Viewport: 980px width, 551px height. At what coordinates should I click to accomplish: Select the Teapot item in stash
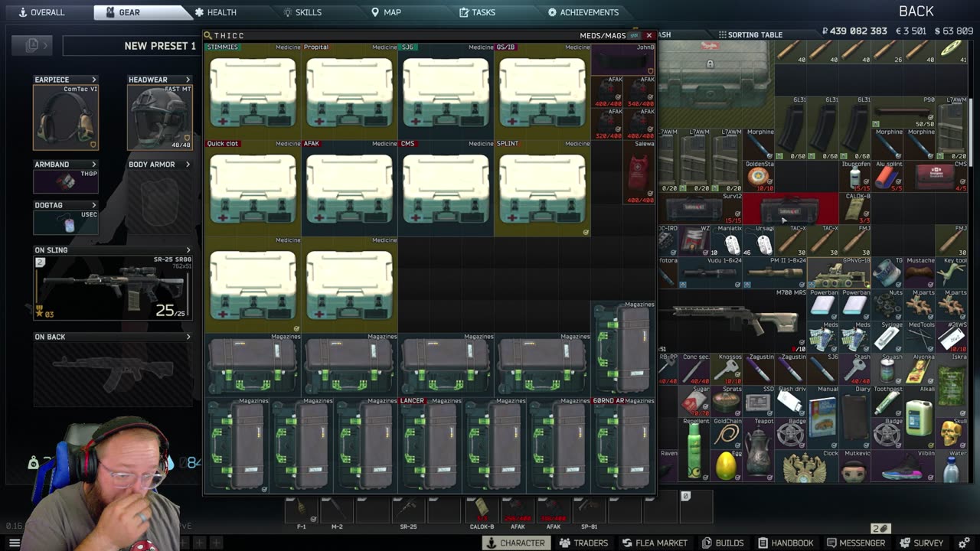(757, 450)
